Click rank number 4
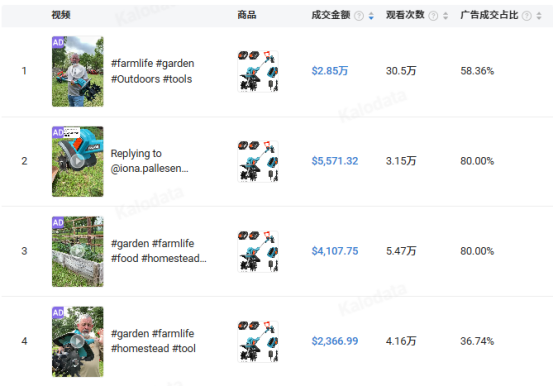554x387 pixels. pos(24,341)
